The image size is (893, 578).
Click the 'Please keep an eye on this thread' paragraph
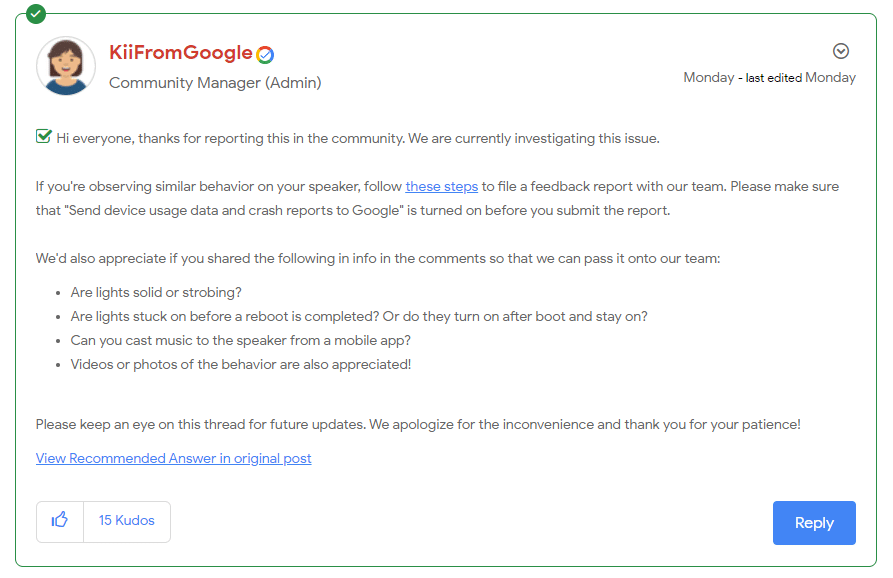coord(418,425)
